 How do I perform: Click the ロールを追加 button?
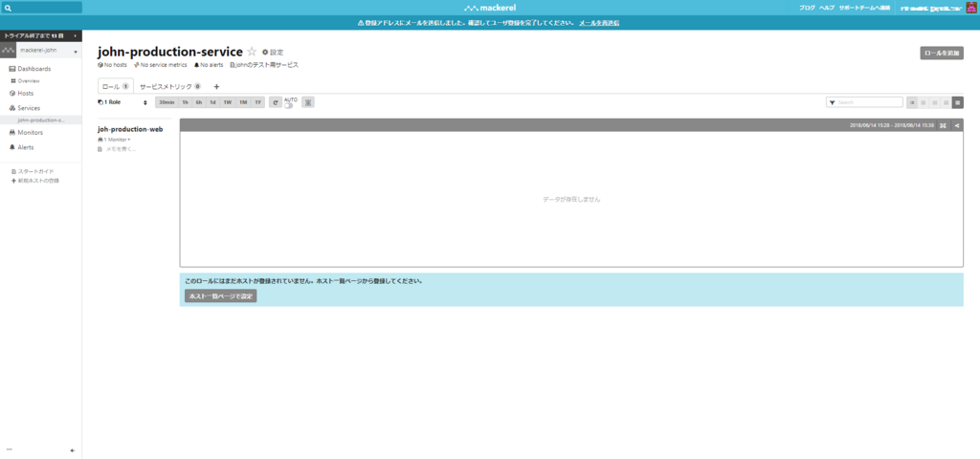coord(942,54)
